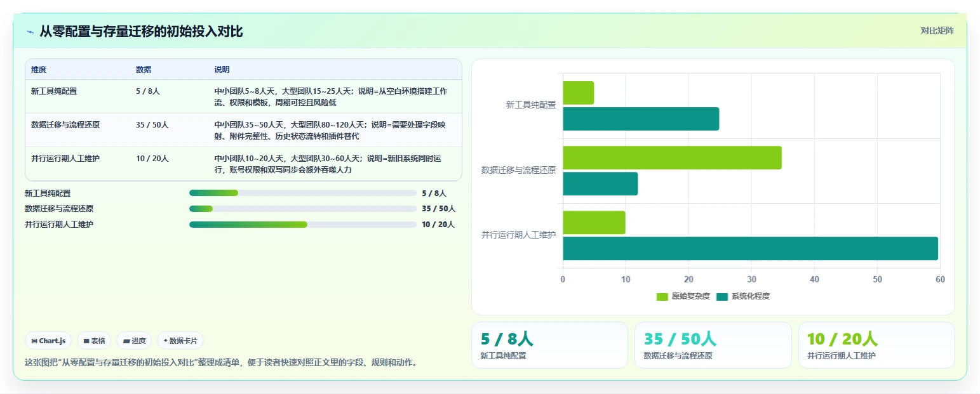
Task: Click x-axis tick value 60
Action: pyautogui.click(x=940, y=279)
